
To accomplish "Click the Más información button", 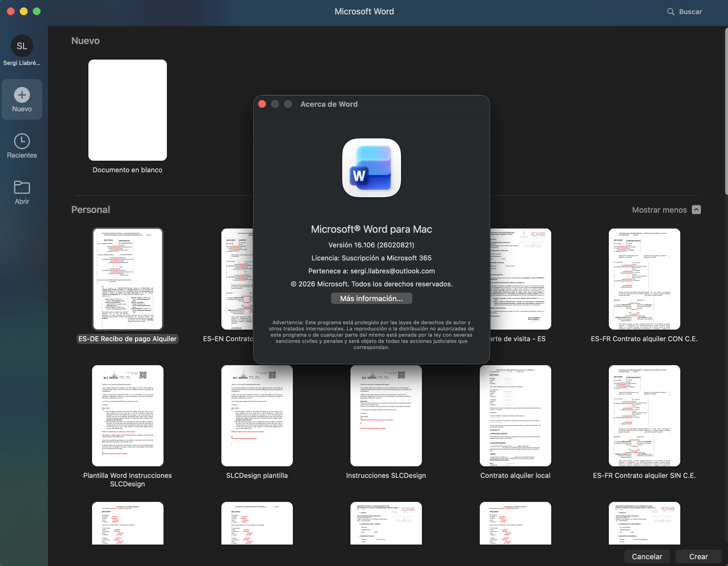I will tap(371, 298).
